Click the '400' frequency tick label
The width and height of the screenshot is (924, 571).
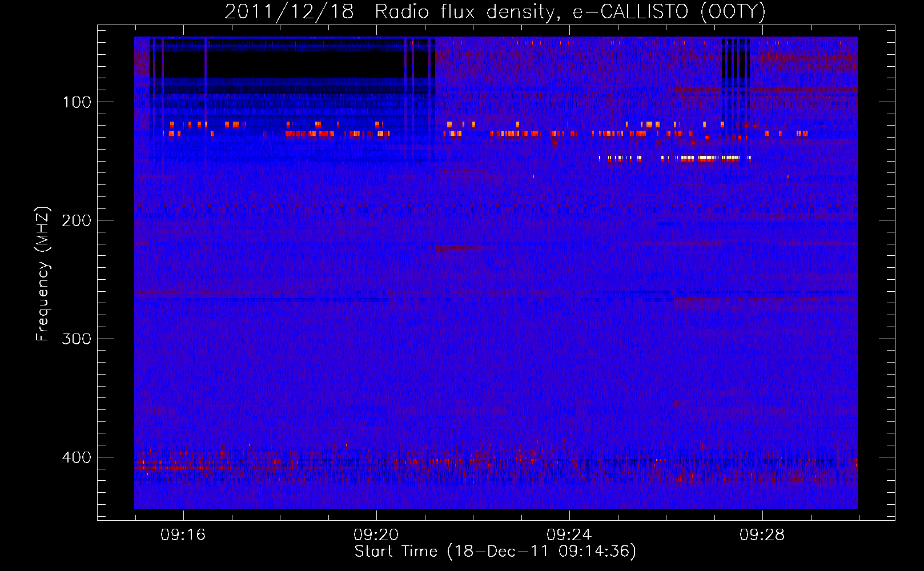[77, 457]
